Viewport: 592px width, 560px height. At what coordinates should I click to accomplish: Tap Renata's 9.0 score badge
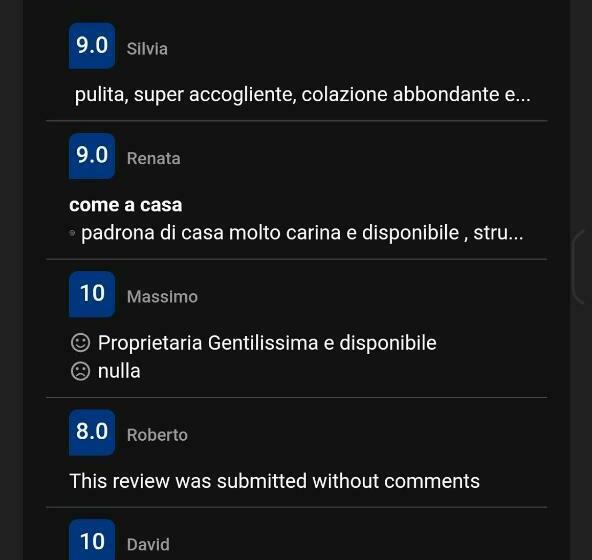[x=92, y=156]
